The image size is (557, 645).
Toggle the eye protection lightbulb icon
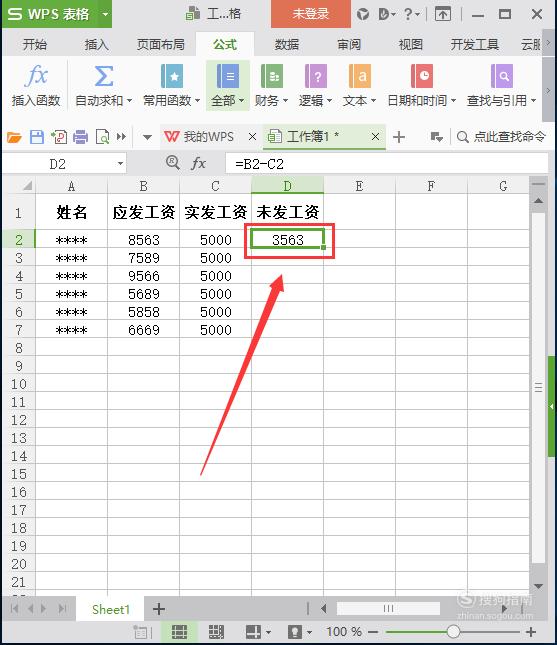[x=295, y=631]
